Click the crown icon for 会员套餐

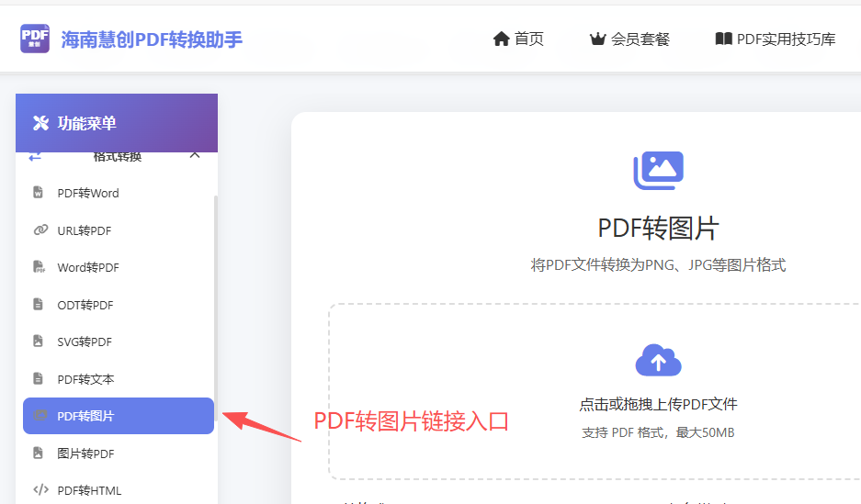(597, 39)
